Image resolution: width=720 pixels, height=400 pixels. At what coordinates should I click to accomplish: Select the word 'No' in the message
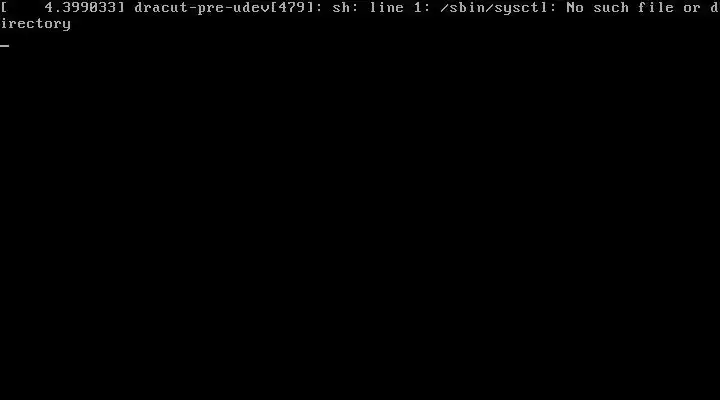point(575,7)
